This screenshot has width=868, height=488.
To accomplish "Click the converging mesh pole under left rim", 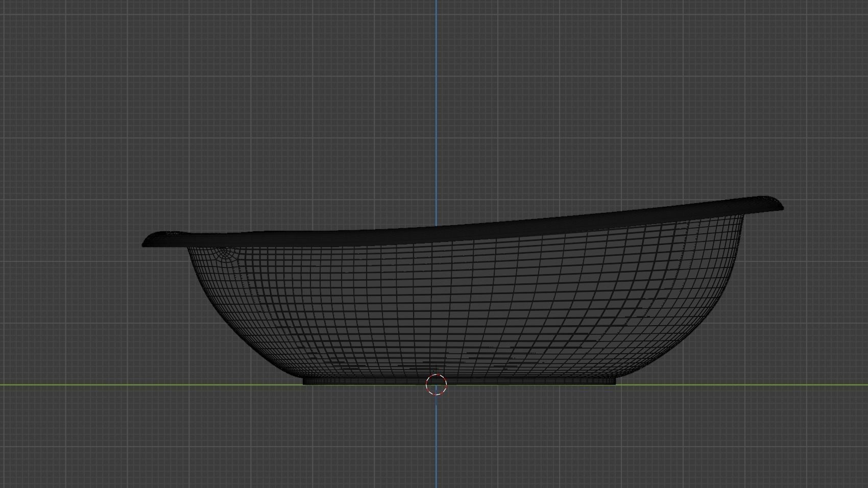I will click(226, 255).
